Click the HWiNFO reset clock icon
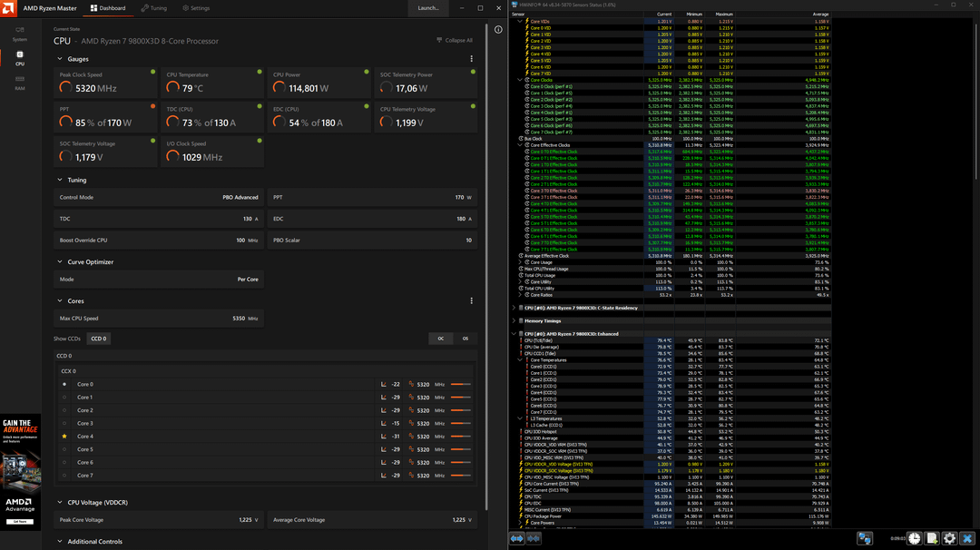 tap(915, 538)
